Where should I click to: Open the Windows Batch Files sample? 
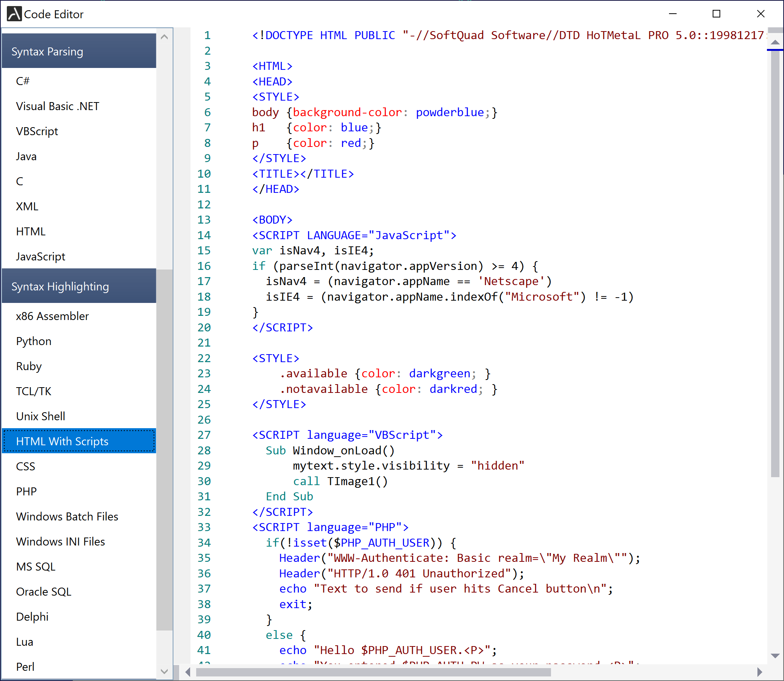click(67, 517)
